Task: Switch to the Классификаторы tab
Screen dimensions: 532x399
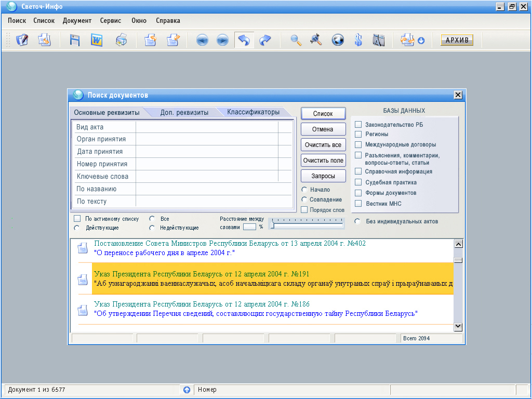Action: tap(253, 112)
